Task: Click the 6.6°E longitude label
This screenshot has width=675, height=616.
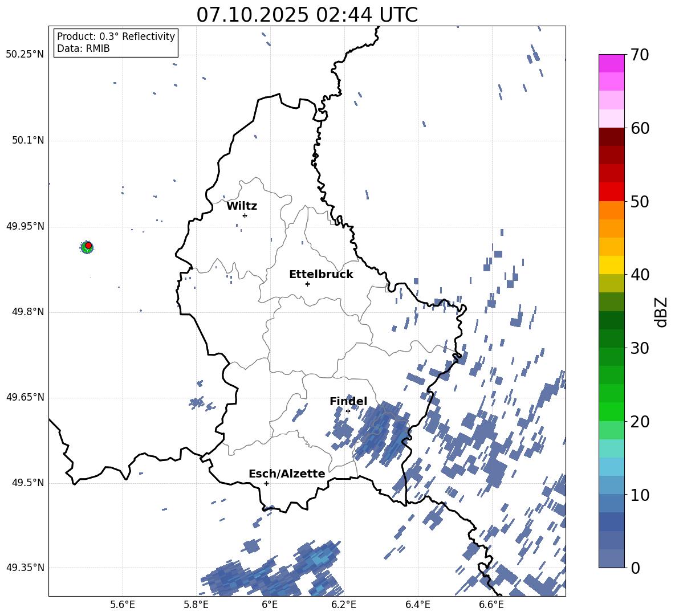Action: tap(491, 605)
